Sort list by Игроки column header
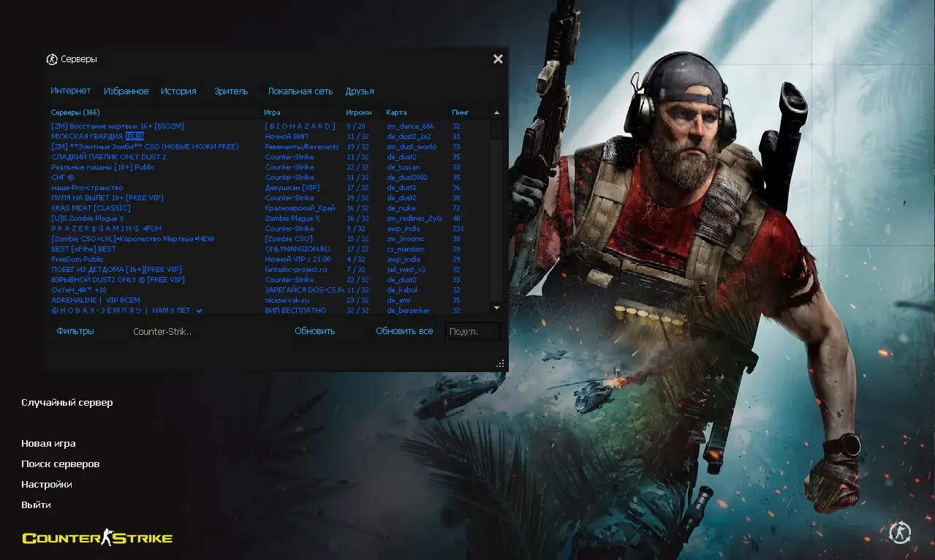Image resolution: width=935 pixels, height=560 pixels. click(x=358, y=113)
